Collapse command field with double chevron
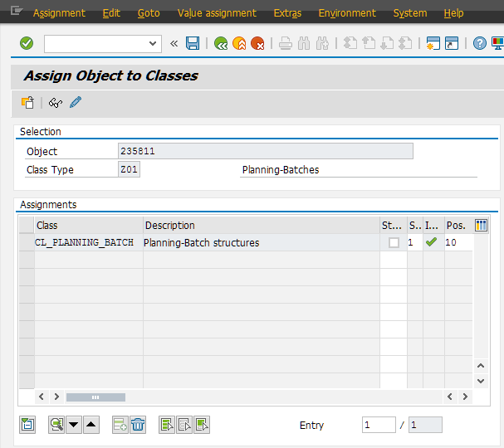Image resolution: width=504 pixels, height=448 pixels. click(x=174, y=43)
